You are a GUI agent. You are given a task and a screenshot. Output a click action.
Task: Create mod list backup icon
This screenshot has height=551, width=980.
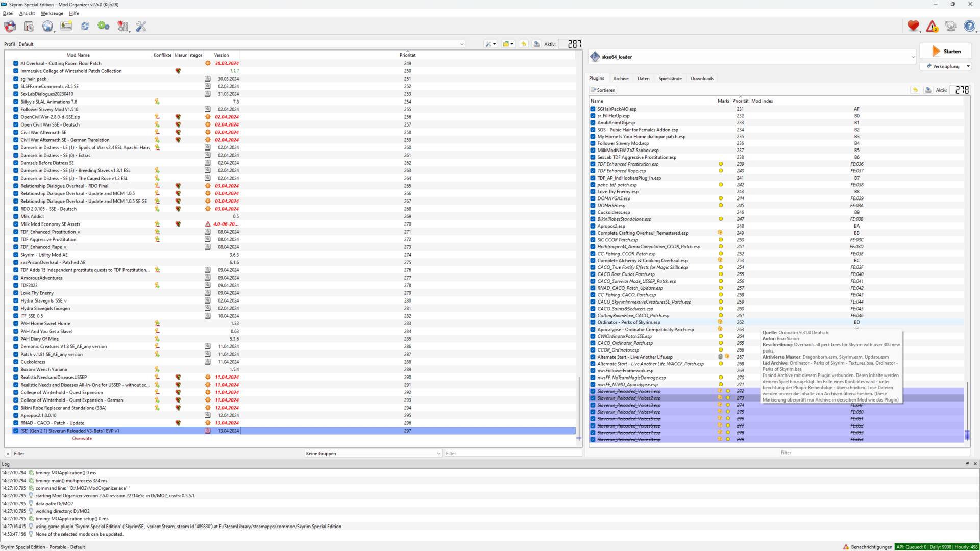[x=536, y=44]
